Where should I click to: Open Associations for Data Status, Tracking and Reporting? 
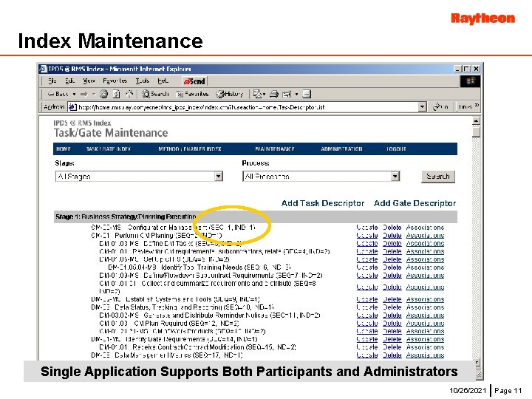pos(425,307)
